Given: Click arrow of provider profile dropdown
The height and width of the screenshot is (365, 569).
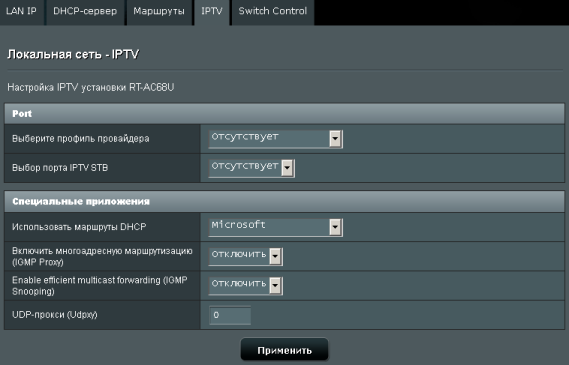Looking at the screenshot, I should click(x=335, y=139).
